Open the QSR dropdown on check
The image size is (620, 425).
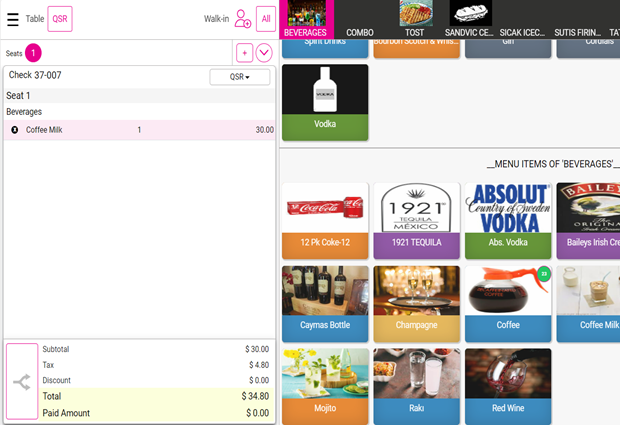[240, 77]
